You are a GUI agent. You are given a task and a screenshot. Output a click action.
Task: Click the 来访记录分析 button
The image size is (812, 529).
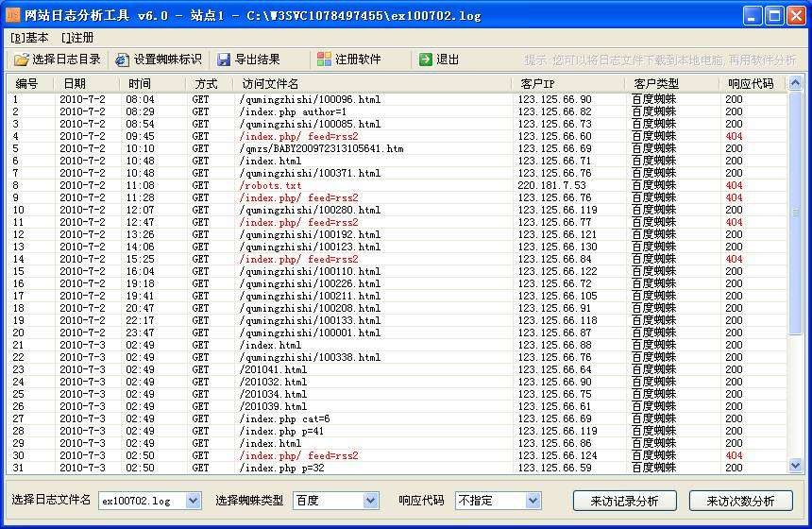(x=624, y=501)
